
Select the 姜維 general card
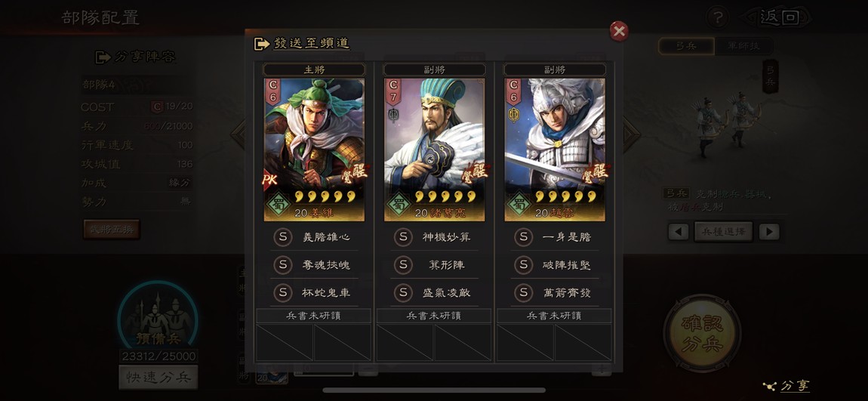(x=314, y=150)
